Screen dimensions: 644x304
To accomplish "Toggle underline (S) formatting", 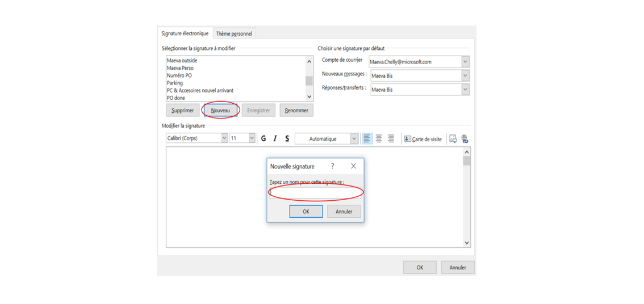I will tap(287, 138).
